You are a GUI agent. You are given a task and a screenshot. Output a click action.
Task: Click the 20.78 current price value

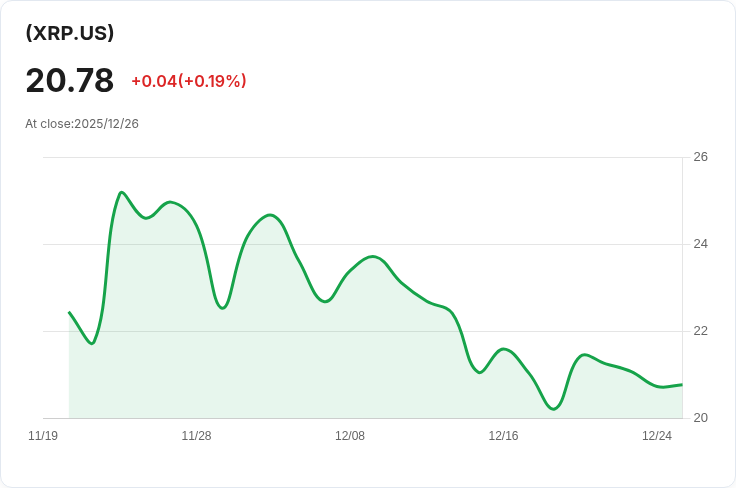(70, 80)
